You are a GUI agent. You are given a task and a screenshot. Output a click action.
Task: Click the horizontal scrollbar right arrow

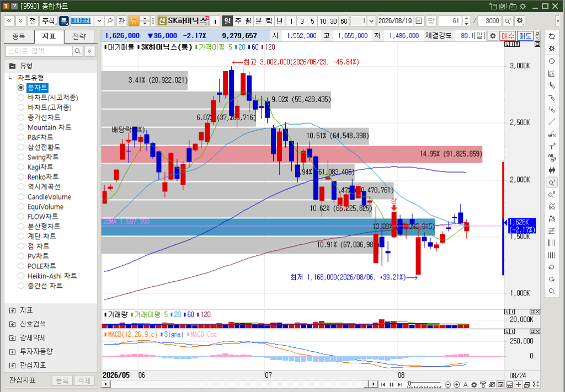[x=374, y=384]
